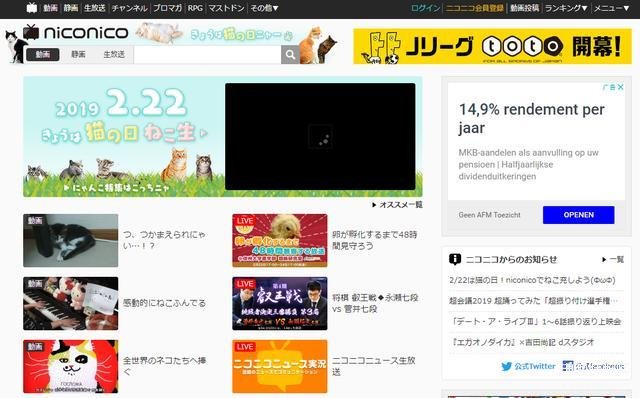Viewport: 640px width, 398px height.
Task: Click the info speech bubble icon beside ニコニコからのお知らせ
Action: [455, 259]
